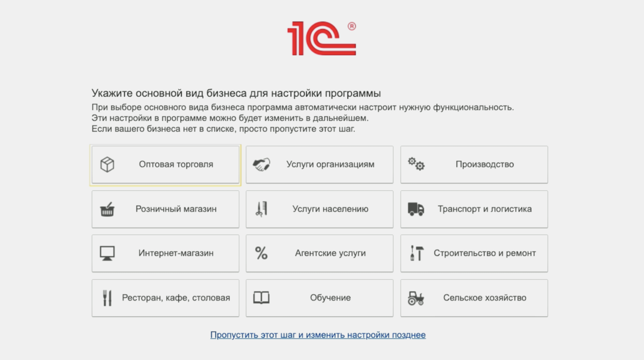The height and width of the screenshot is (360, 644).
Task: Click the open book icon for Обучение
Action: coord(261,298)
